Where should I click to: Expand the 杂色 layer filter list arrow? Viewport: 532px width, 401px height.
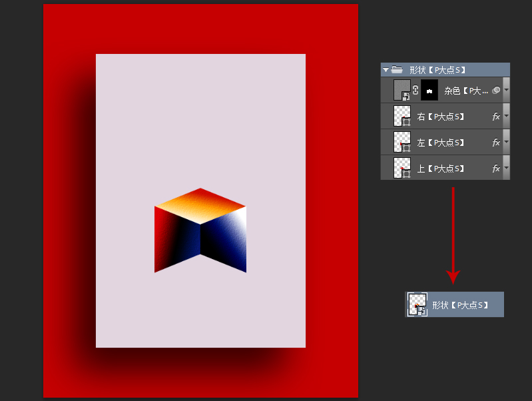click(x=506, y=90)
